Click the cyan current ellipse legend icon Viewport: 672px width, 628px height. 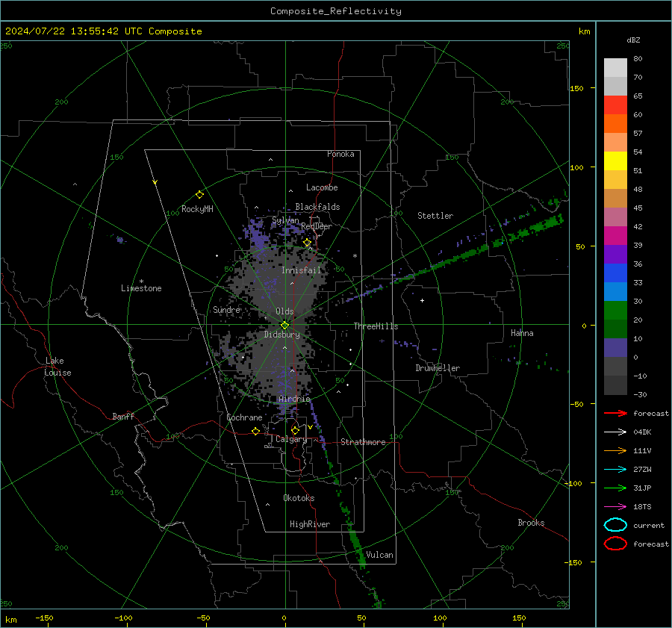click(x=615, y=525)
